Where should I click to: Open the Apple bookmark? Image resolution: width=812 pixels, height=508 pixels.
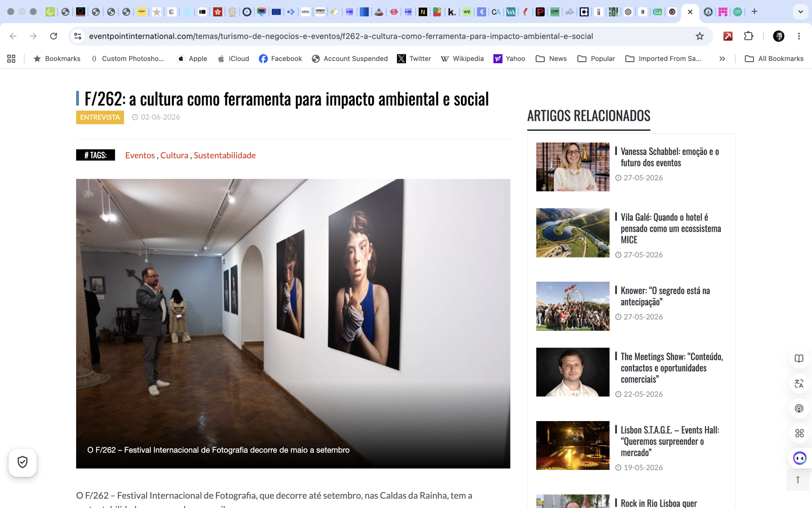[192, 59]
